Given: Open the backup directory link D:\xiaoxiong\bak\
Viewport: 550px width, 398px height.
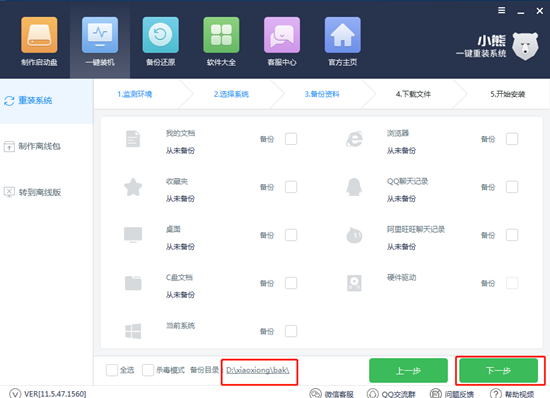Looking at the screenshot, I should 258,370.
